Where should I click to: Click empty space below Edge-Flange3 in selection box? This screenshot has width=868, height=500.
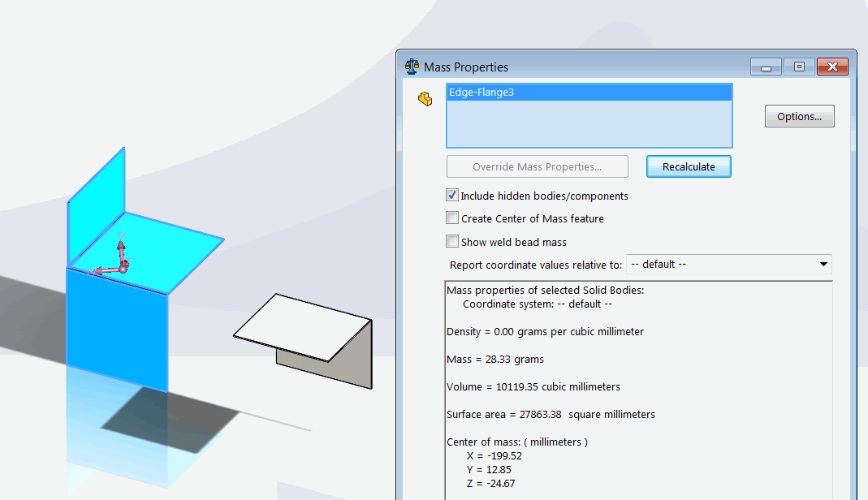(589, 126)
